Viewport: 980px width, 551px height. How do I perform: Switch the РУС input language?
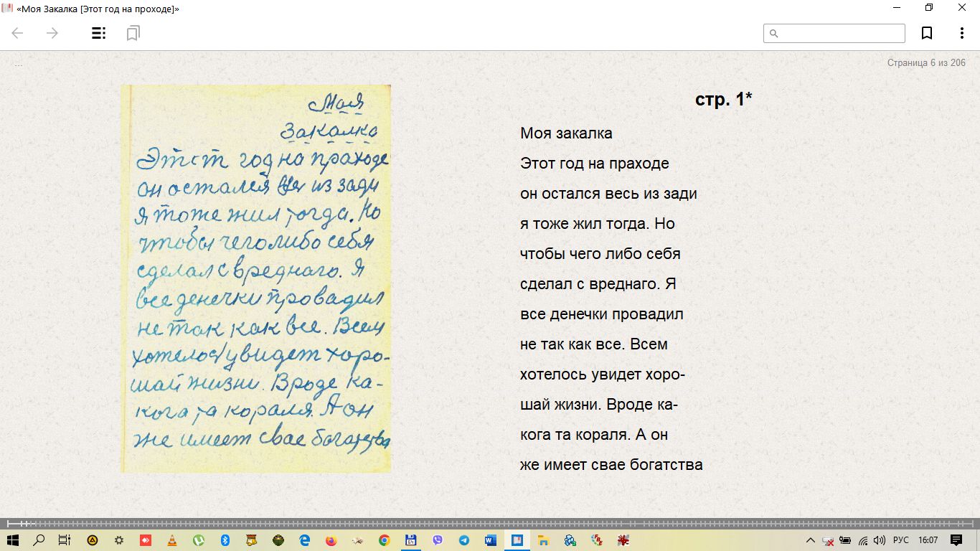tap(900, 540)
